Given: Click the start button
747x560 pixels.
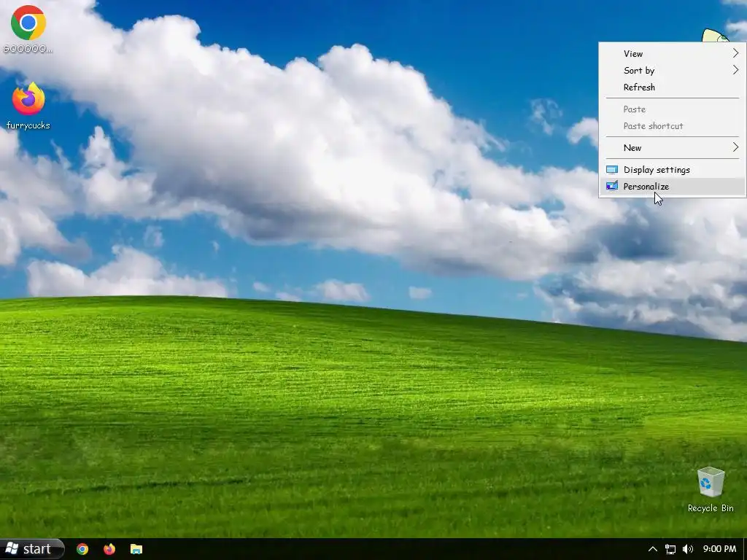Looking at the screenshot, I should 31,549.
